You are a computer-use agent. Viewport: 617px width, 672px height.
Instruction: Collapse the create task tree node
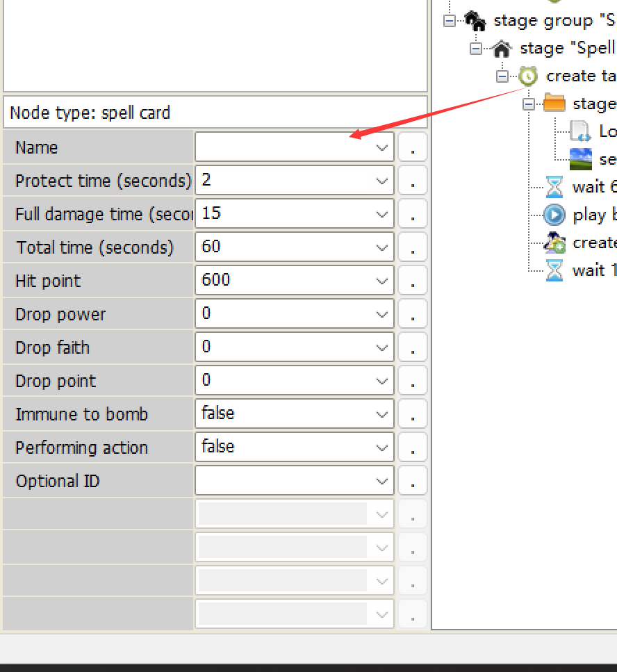(x=502, y=76)
